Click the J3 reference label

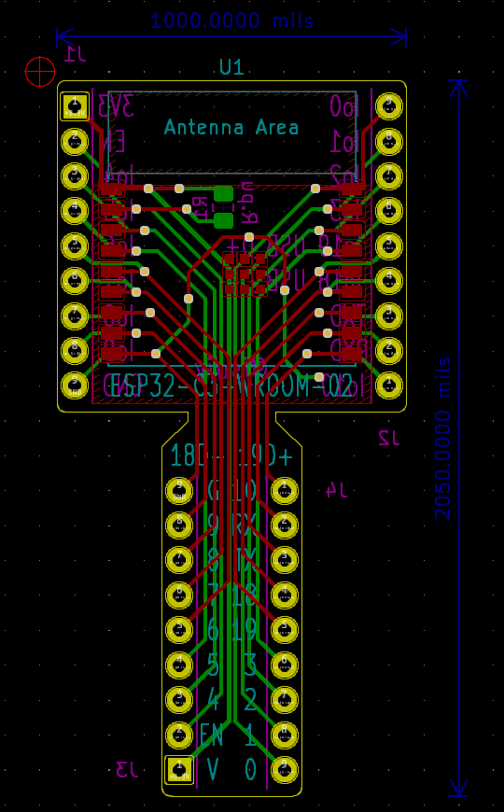click(x=127, y=770)
